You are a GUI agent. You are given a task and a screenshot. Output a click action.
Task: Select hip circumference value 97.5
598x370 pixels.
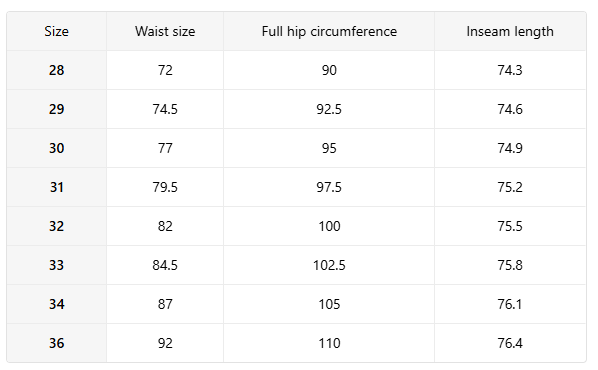(x=329, y=187)
